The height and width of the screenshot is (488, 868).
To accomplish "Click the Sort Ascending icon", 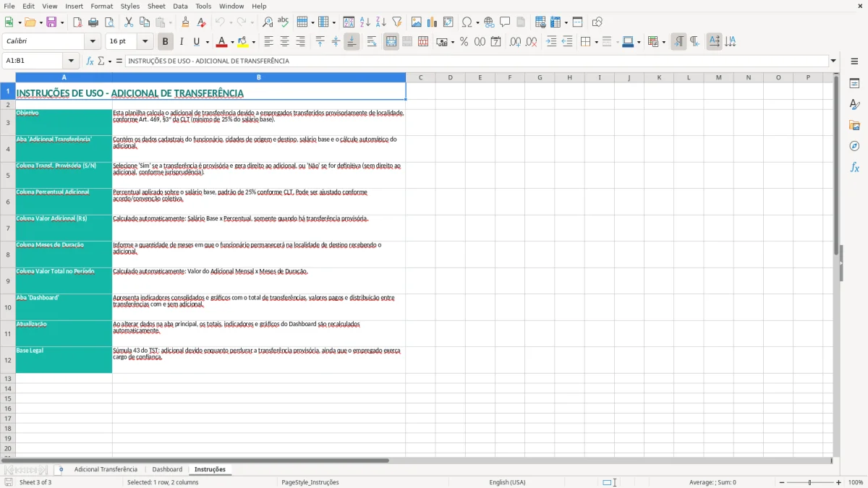I will pyautogui.click(x=365, y=22).
